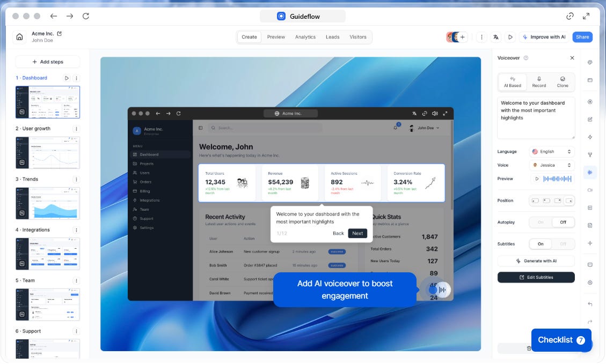Go back with the browser back arrow

53,16
